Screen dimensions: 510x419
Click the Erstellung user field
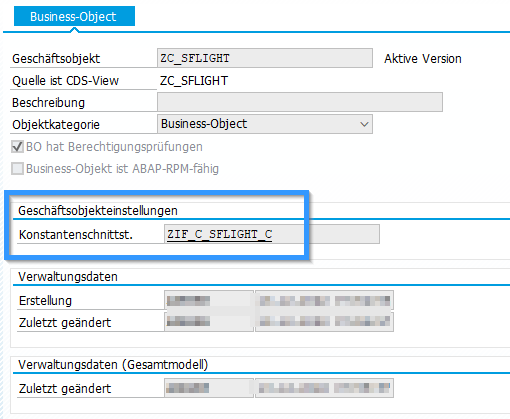(209, 301)
